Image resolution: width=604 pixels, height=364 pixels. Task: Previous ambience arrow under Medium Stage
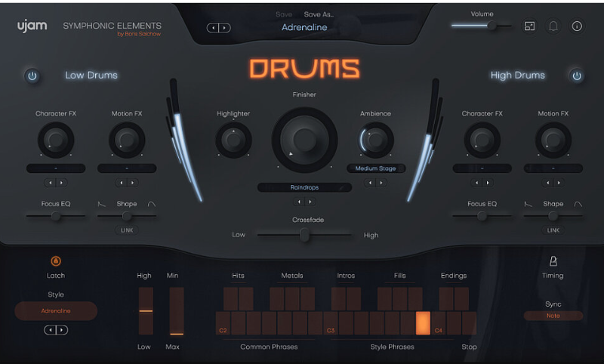tap(370, 183)
